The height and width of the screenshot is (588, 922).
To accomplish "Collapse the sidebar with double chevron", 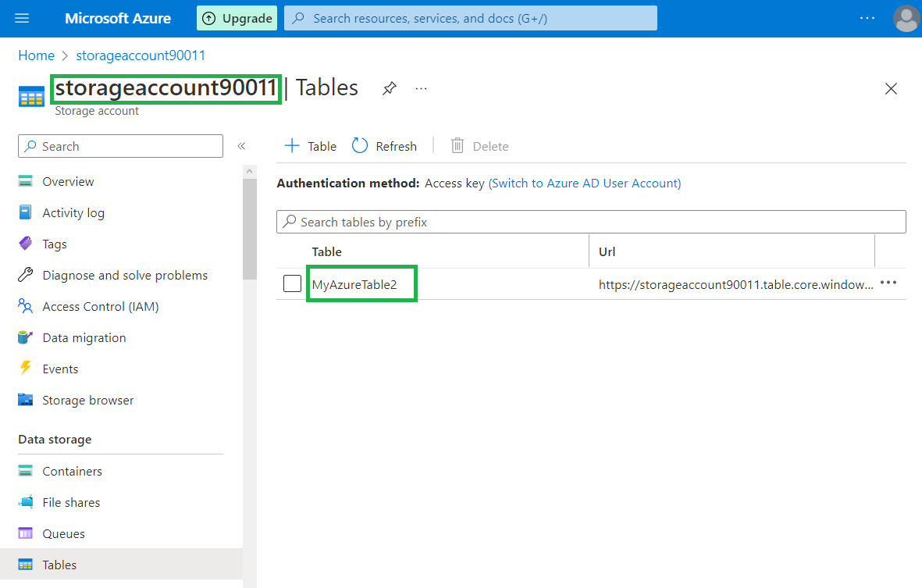I will point(241,146).
